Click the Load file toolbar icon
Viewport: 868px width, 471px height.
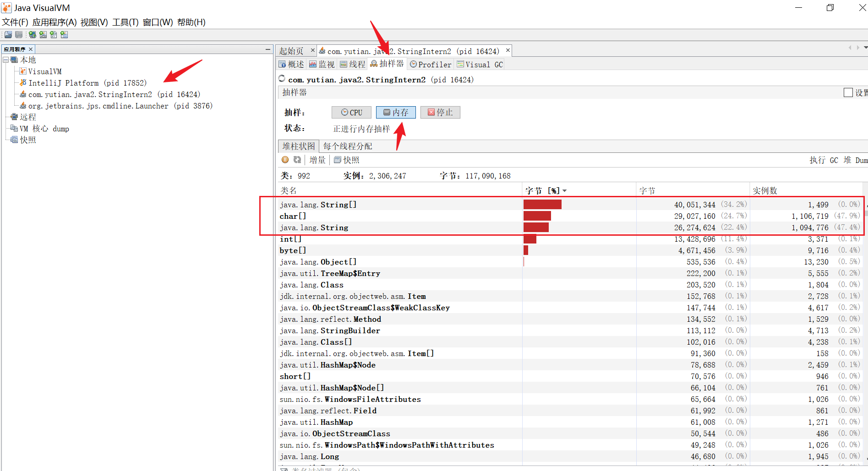tap(8, 35)
